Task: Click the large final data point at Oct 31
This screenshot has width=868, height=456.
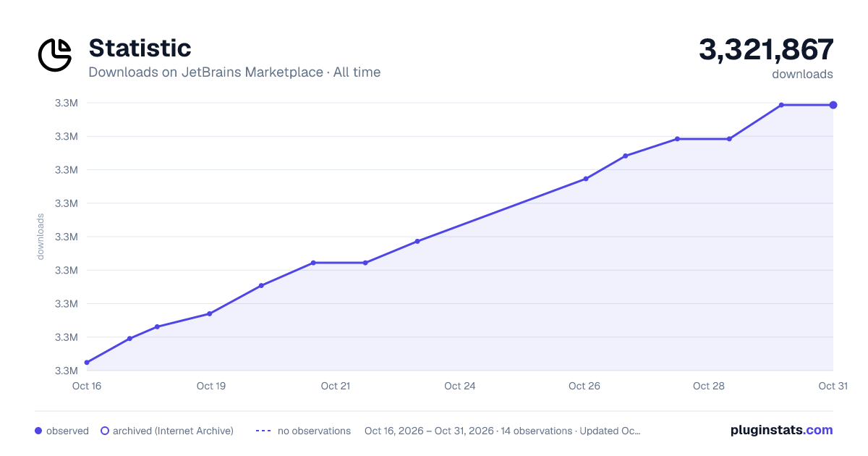Action: click(833, 105)
